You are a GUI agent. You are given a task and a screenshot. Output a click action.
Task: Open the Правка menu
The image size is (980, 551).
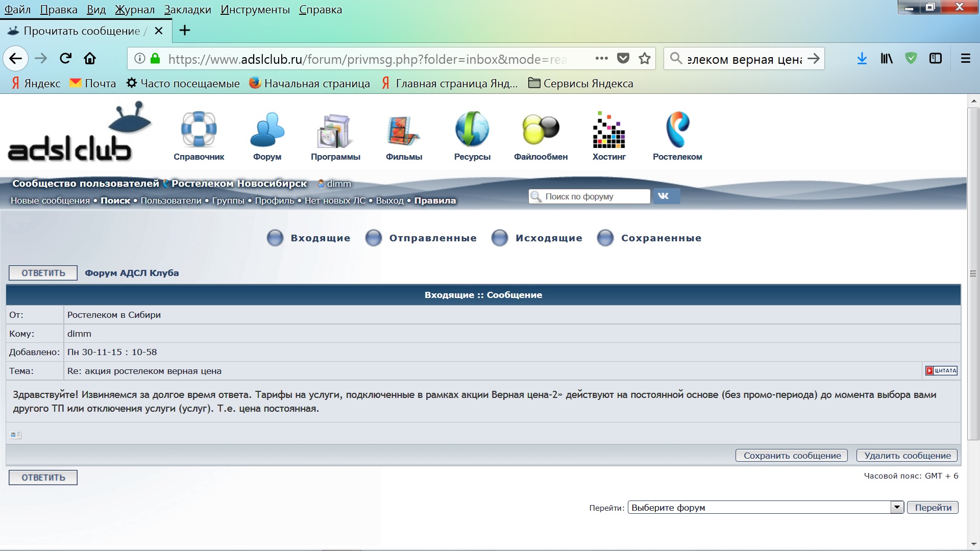click(59, 9)
